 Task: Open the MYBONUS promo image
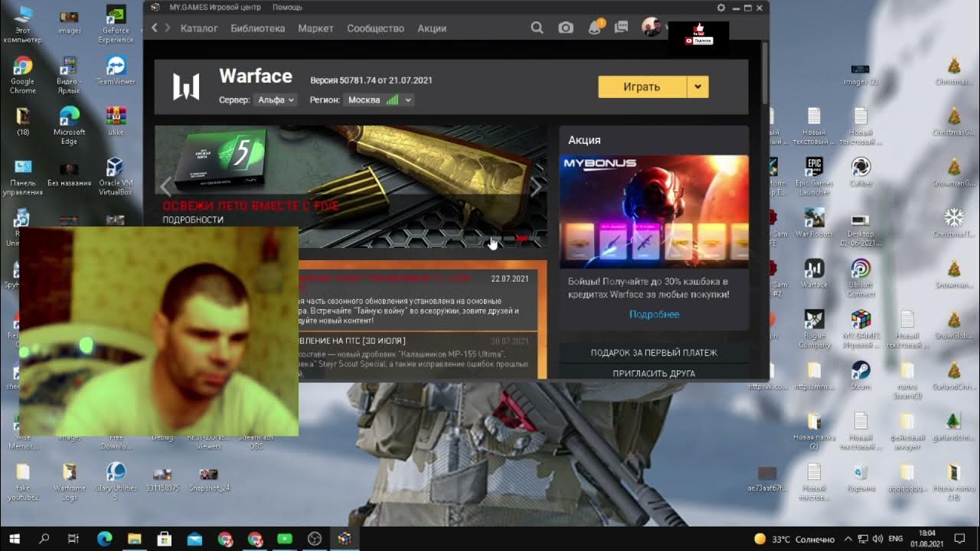point(654,211)
